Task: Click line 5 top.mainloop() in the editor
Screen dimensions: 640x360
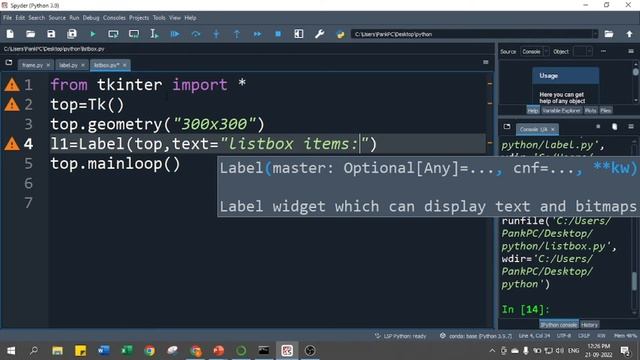Action: (115, 164)
